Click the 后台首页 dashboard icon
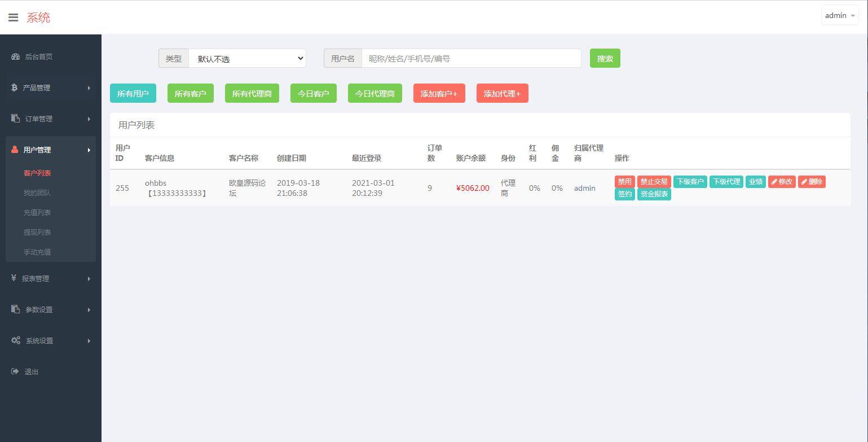This screenshot has width=868, height=442. (x=15, y=56)
